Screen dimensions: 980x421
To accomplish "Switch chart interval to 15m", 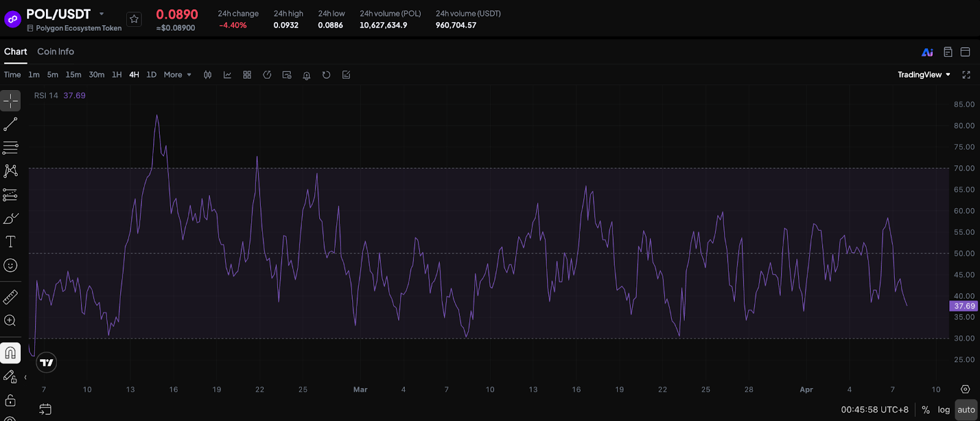I will pos(73,75).
